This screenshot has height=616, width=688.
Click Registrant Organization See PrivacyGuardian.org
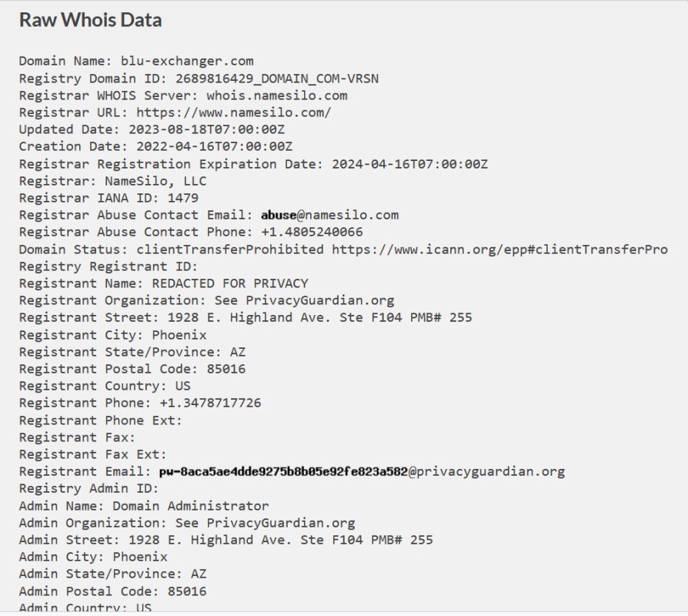tap(207, 301)
